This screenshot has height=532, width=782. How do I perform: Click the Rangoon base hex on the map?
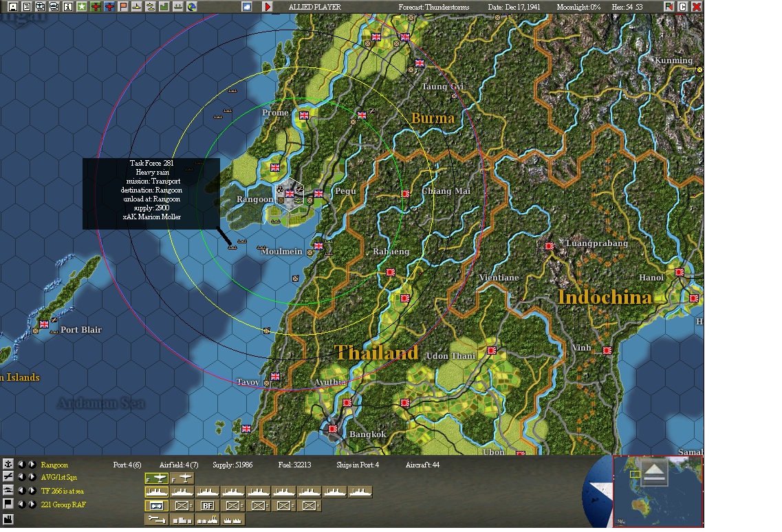pos(290,194)
